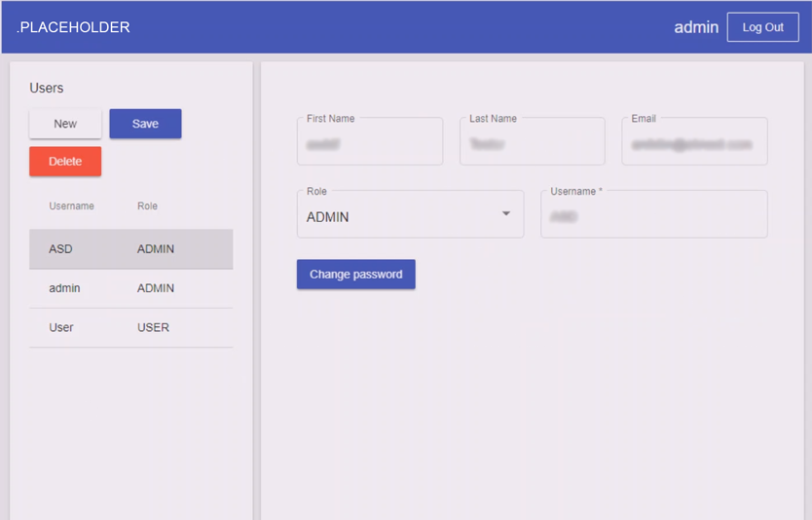The image size is (812, 520).
Task: Click the .PLACEHOLDER app title
Action: tap(73, 27)
